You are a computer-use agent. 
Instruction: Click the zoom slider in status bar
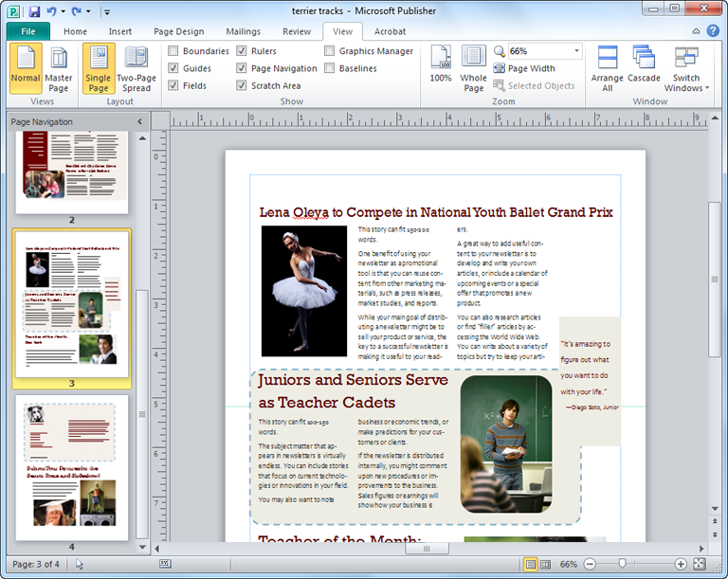(x=621, y=564)
